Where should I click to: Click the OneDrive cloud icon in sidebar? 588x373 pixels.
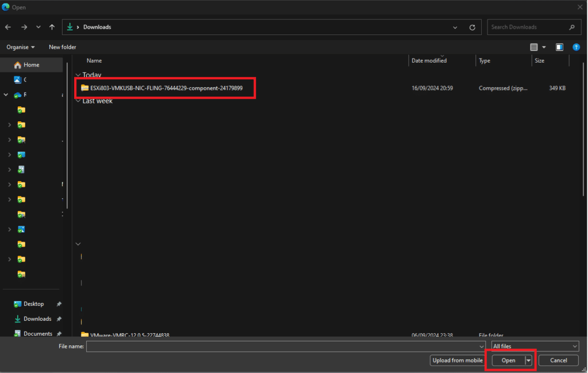pyautogui.click(x=17, y=95)
